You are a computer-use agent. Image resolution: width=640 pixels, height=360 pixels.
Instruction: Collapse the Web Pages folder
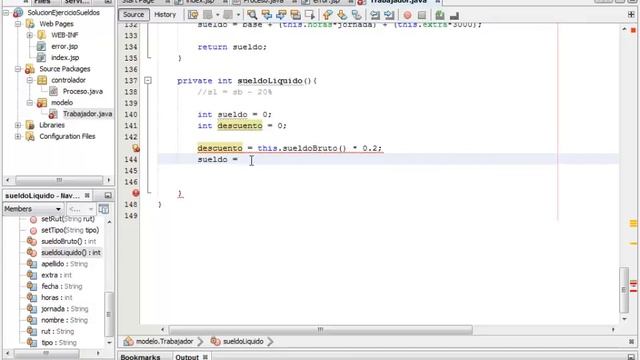[x=18, y=24]
